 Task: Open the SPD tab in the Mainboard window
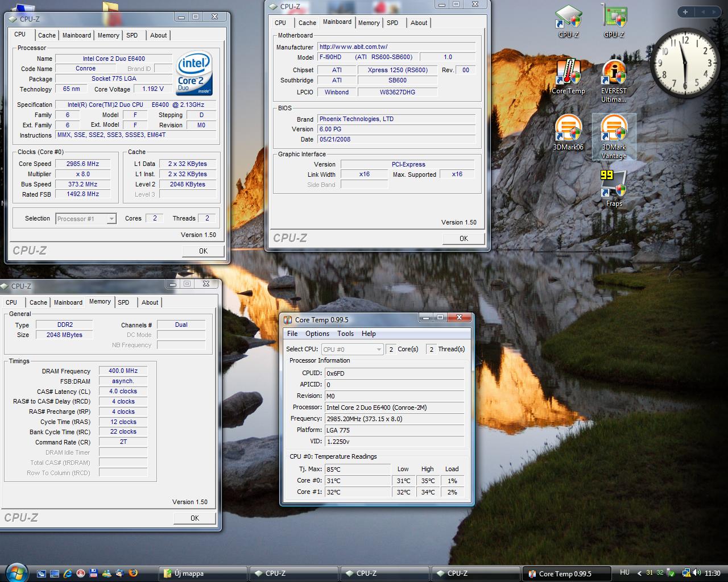click(x=392, y=23)
